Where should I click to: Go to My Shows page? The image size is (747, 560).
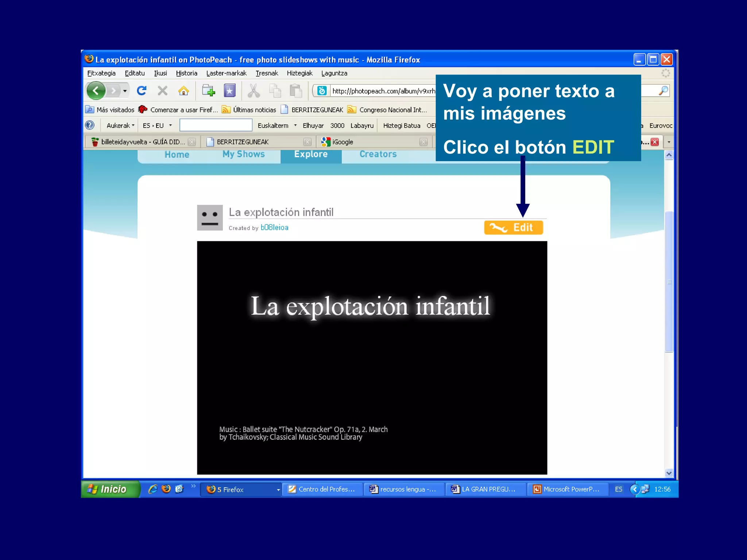click(x=244, y=154)
